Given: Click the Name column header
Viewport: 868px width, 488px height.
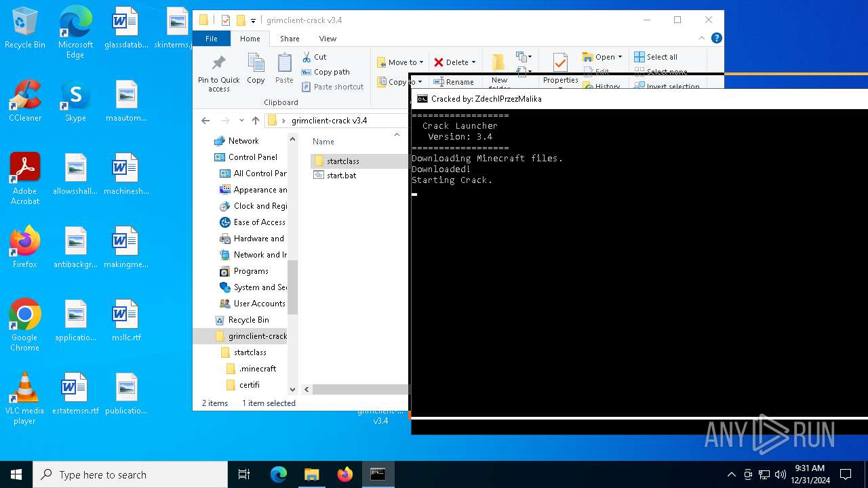Looking at the screenshot, I should point(323,142).
